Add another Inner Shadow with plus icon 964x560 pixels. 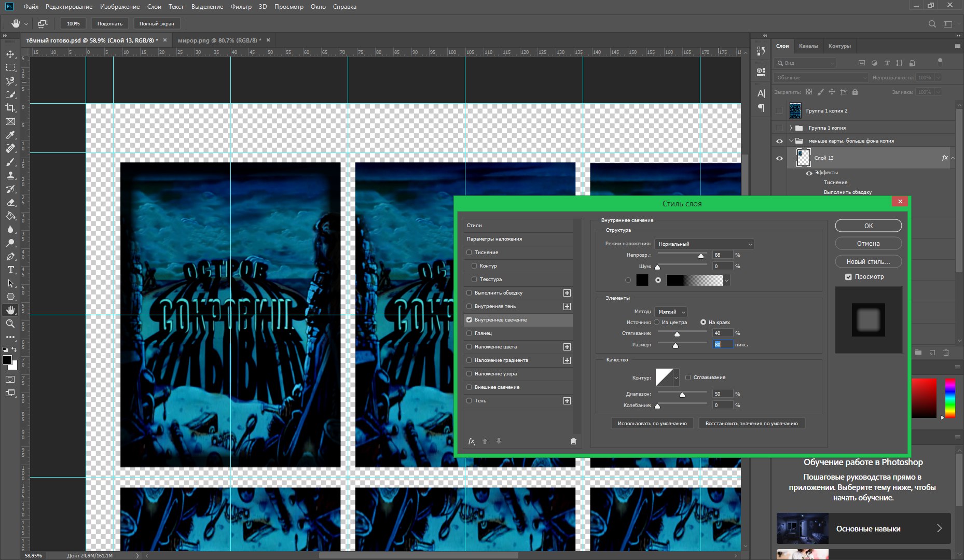coord(567,306)
